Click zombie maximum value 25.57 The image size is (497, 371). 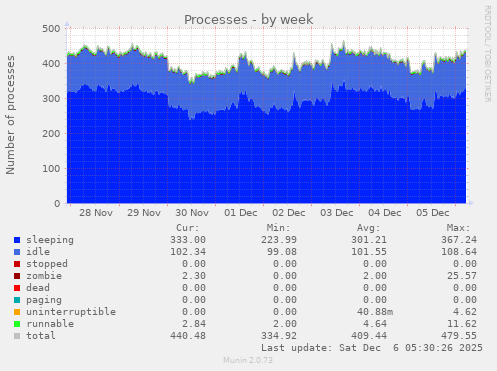462,276
